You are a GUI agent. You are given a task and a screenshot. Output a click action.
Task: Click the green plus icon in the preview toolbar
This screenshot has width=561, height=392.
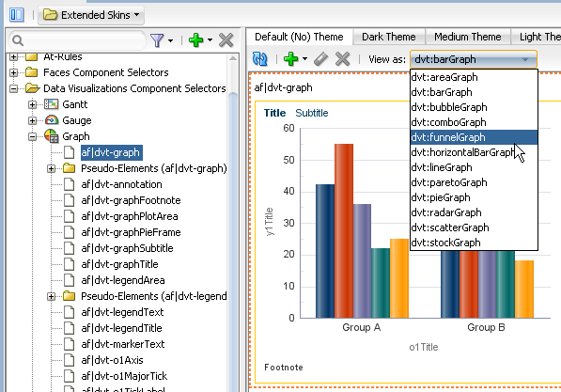point(290,58)
